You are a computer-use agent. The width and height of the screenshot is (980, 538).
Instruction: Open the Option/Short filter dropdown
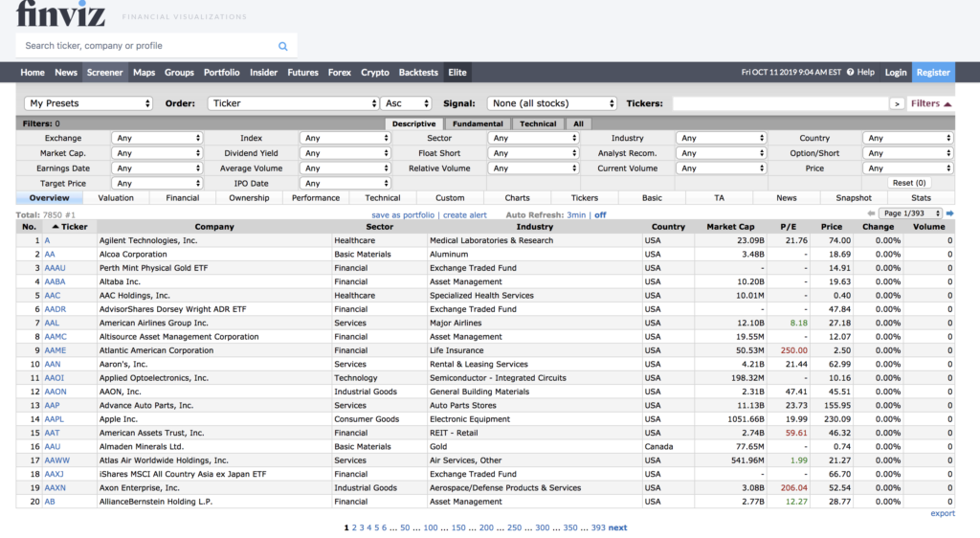tap(907, 153)
